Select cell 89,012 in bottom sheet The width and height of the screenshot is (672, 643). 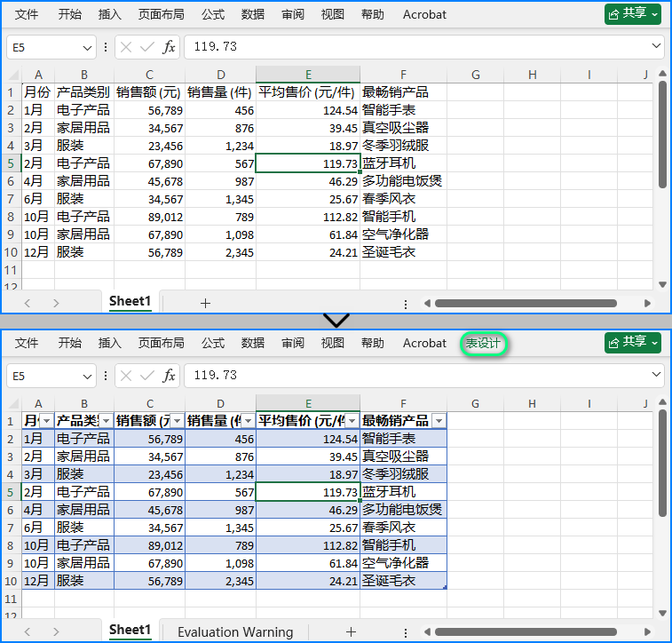tap(149, 545)
